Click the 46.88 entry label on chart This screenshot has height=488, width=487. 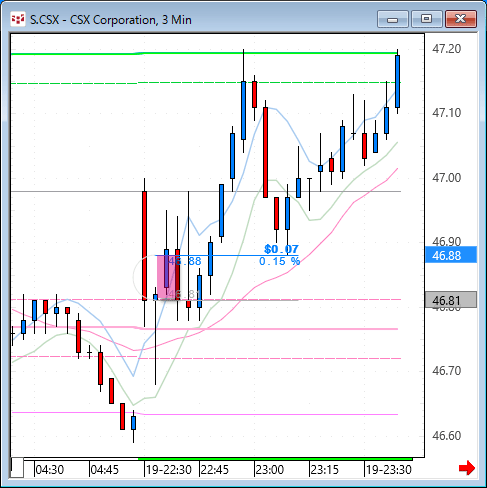tap(185, 261)
